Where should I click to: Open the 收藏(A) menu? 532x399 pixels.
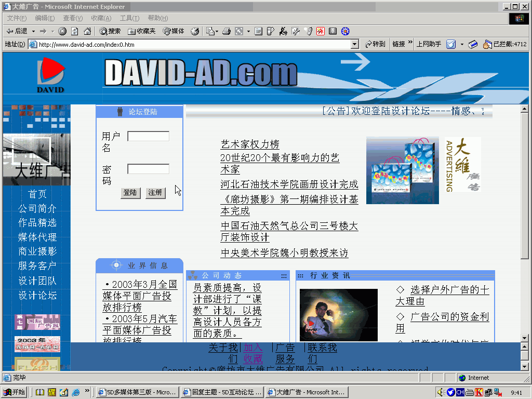click(x=101, y=18)
